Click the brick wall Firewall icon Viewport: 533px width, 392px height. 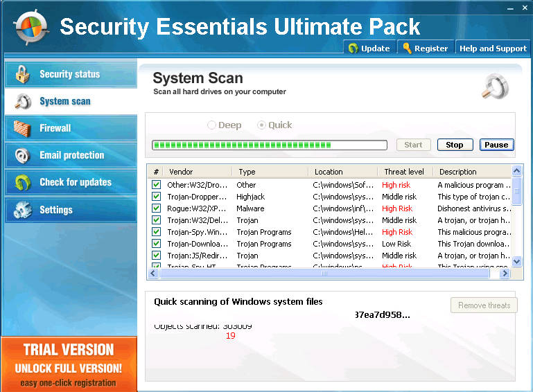23,129
